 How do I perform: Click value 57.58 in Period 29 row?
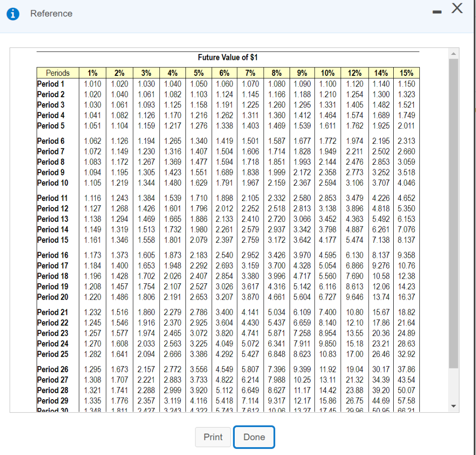[x=406, y=401]
